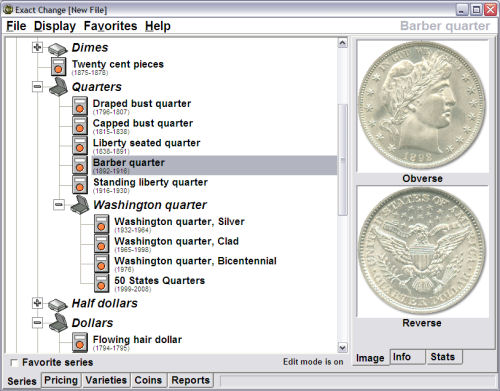Click the Half dollars folder icon
Image resolution: width=500 pixels, height=391 pixels.
click(x=58, y=305)
